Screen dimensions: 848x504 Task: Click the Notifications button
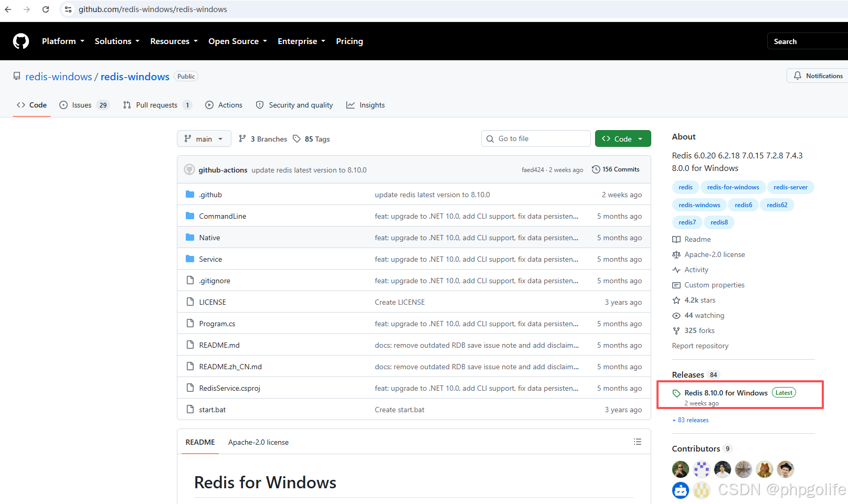(818, 76)
